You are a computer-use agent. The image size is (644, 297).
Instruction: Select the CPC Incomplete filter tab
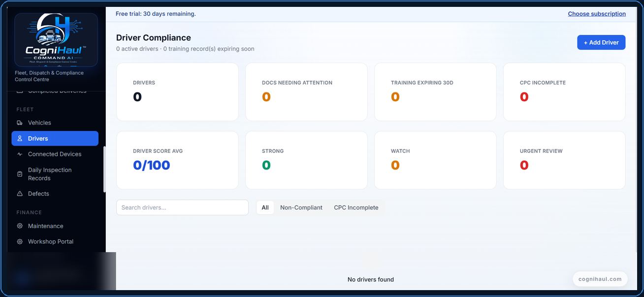pos(356,208)
